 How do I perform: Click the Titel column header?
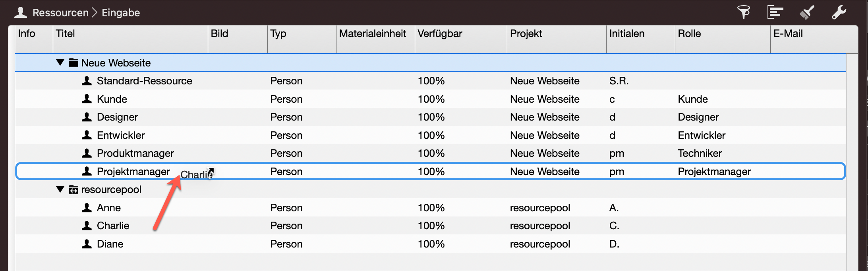click(x=66, y=34)
